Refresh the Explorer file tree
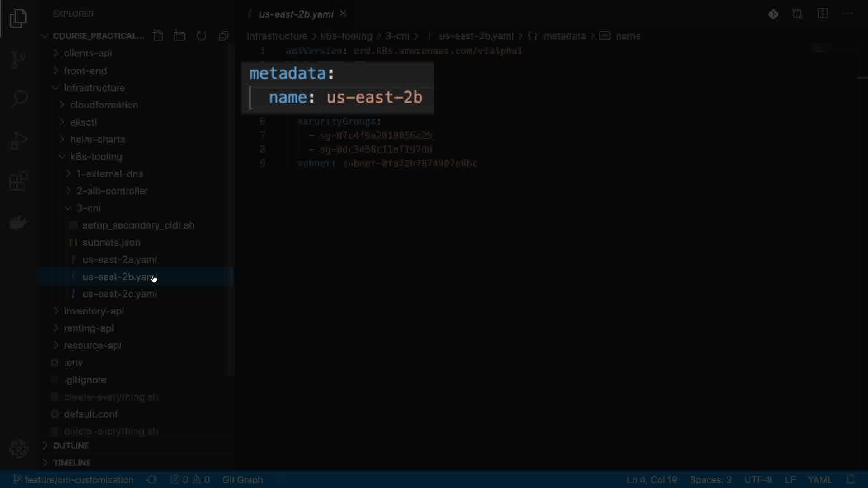The height and width of the screenshot is (488, 868). 202,36
